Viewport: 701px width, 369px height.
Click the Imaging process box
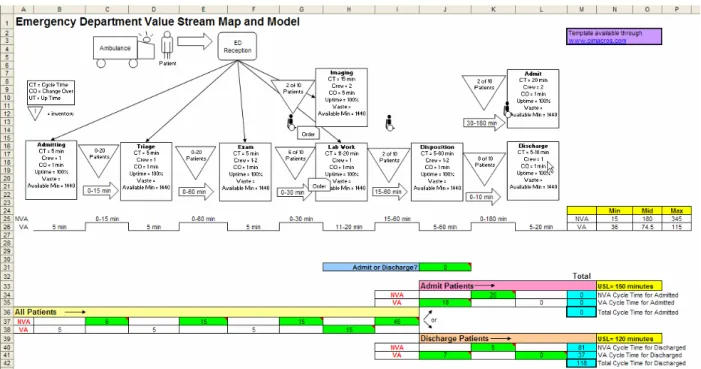click(342, 98)
